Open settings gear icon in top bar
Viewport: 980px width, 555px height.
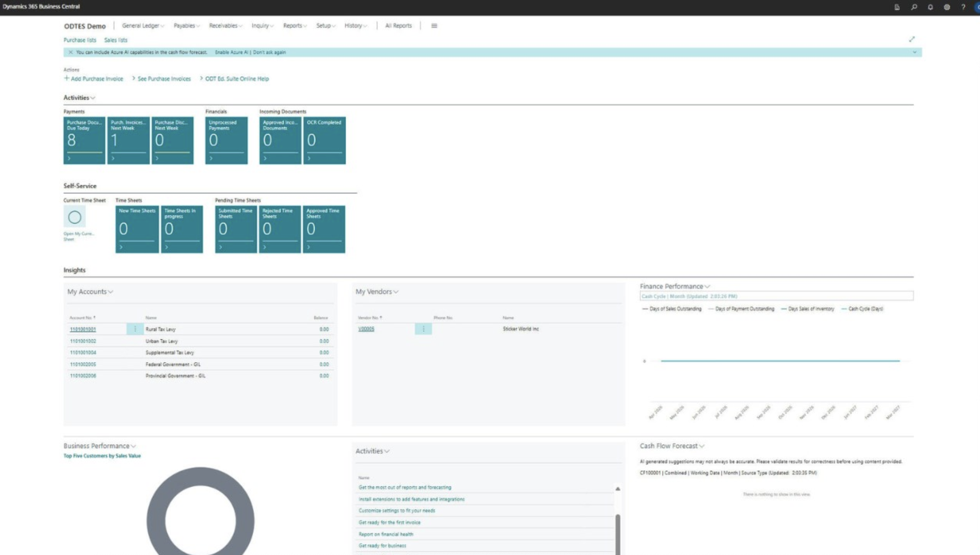pyautogui.click(x=947, y=7)
